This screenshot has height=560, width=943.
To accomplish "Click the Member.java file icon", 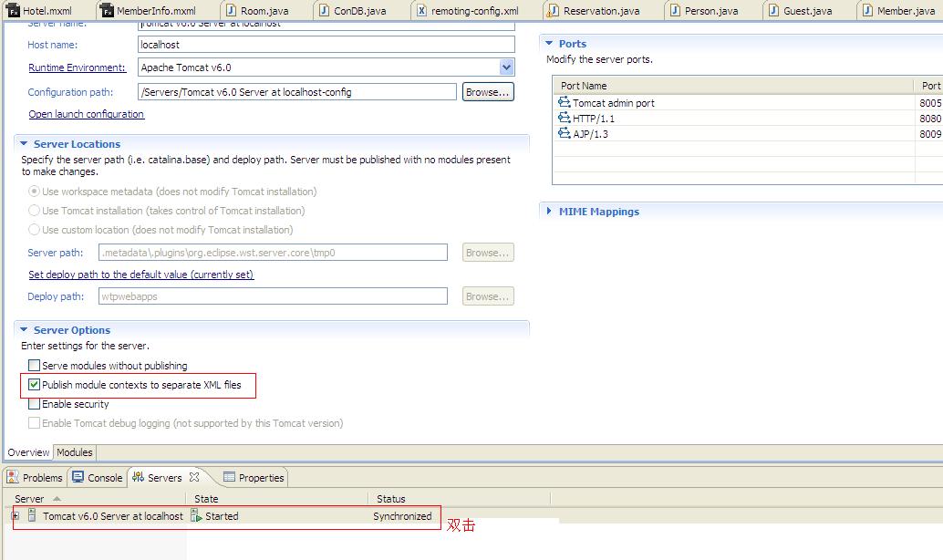I will pyautogui.click(x=868, y=10).
